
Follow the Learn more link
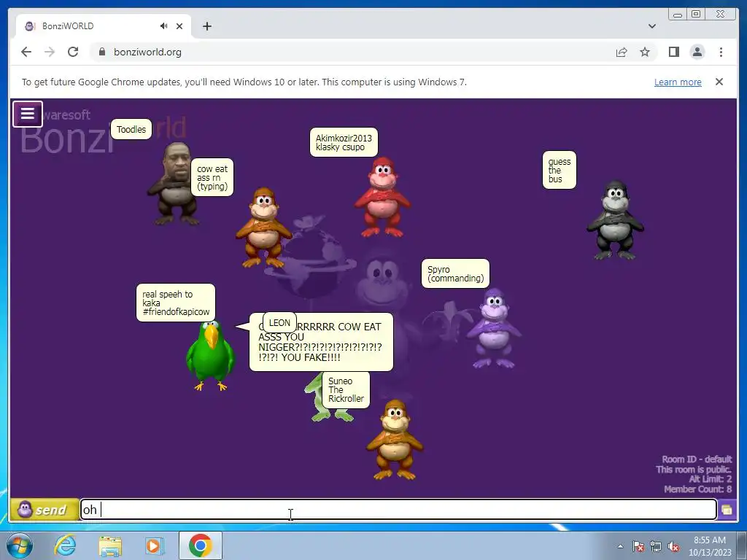[x=678, y=82]
